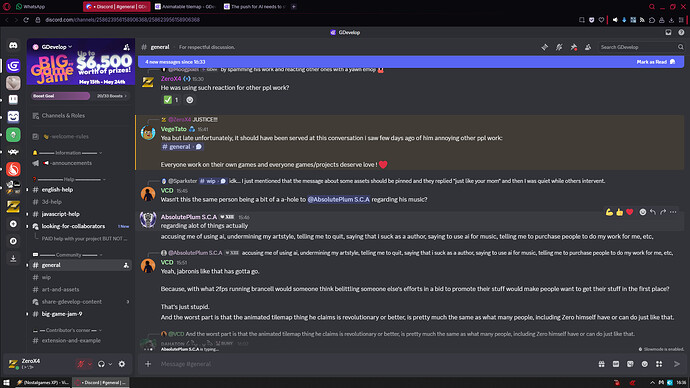The height and width of the screenshot is (388, 690).
Task: Select the GDevelop server icon in sidebar
Action: pos(13,66)
